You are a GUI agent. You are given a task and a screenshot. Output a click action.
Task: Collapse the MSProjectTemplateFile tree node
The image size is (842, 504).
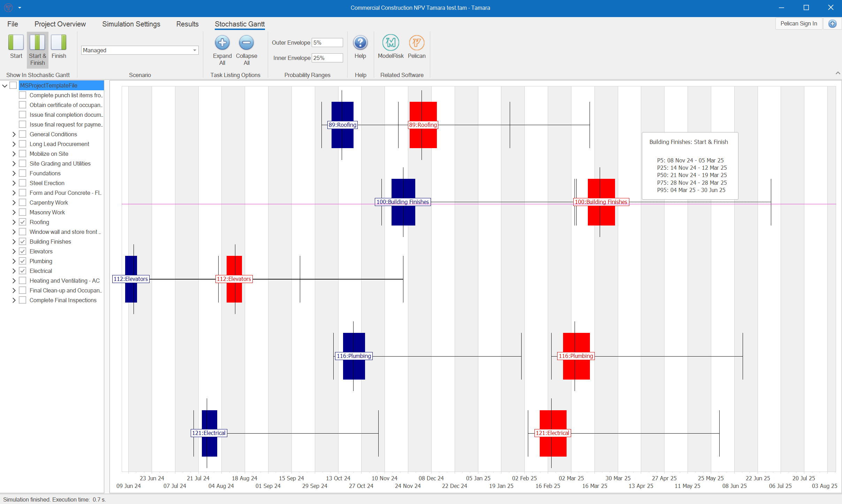(x=5, y=85)
